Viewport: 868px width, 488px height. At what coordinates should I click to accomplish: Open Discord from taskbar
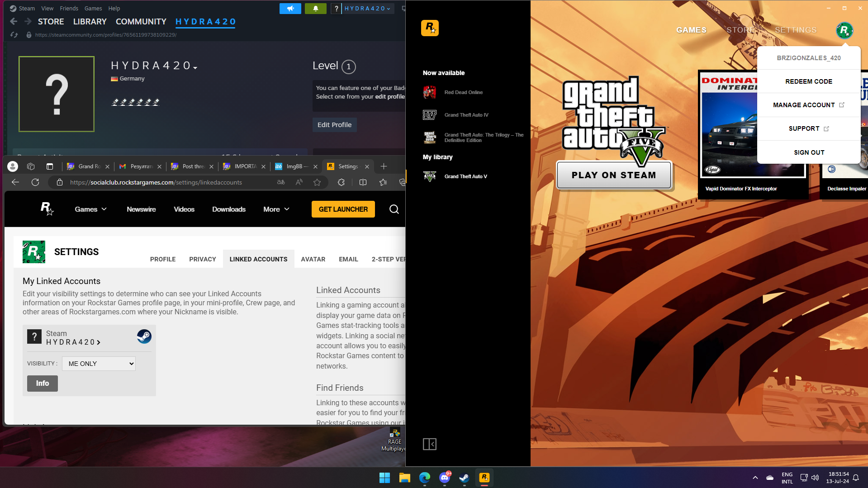click(444, 478)
